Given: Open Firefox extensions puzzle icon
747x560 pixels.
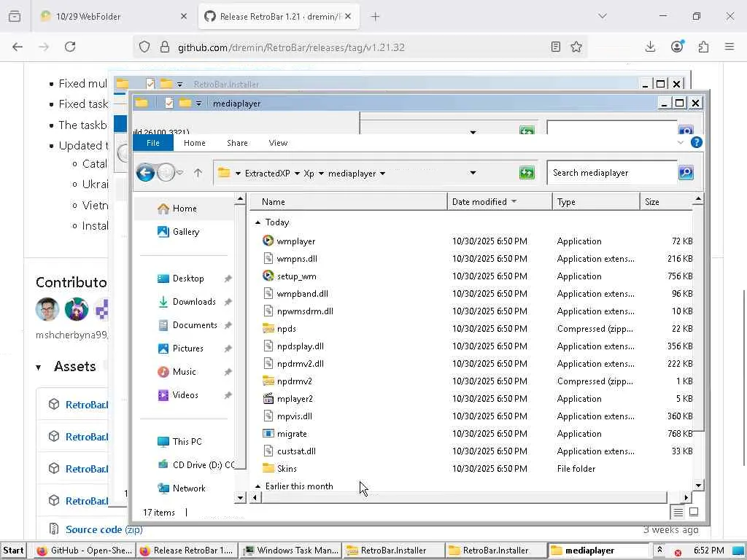Looking at the screenshot, I should click(x=703, y=47).
